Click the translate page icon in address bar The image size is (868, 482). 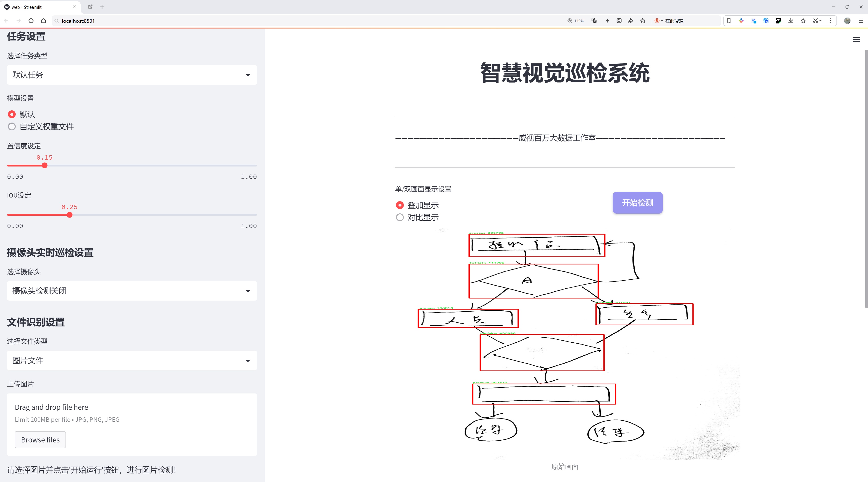(x=594, y=21)
